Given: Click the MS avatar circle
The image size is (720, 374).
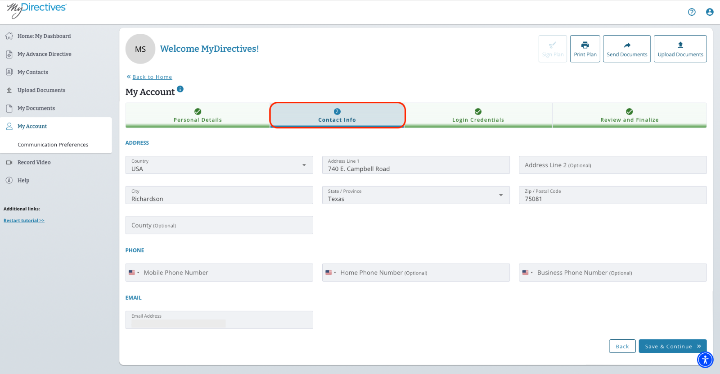Looking at the screenshot, I should pyautogui.click(x=140, y=49).
